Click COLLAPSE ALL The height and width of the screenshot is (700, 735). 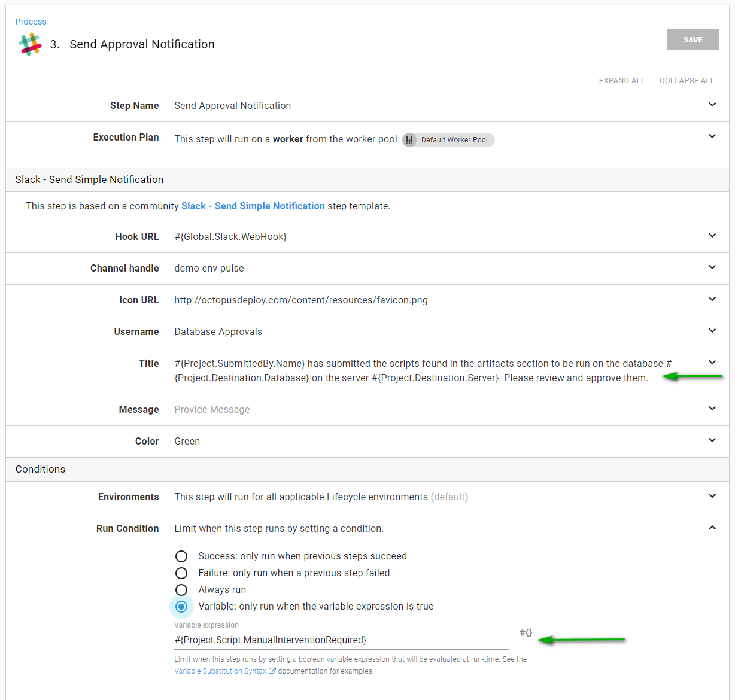(x=687, y=81)
